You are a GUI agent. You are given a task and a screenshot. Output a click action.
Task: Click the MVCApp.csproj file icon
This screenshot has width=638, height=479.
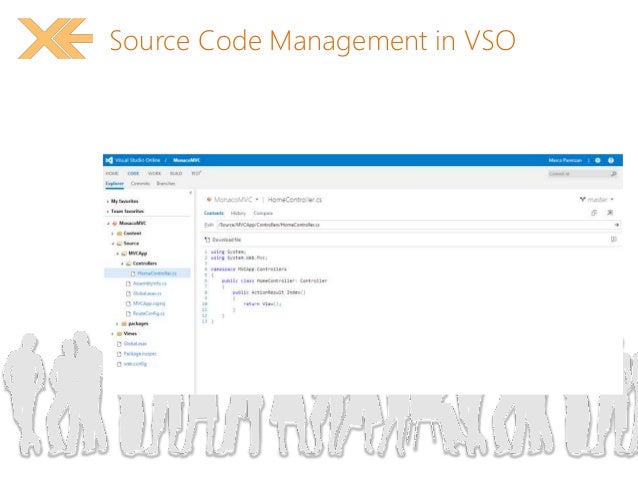tap(128, 304)
